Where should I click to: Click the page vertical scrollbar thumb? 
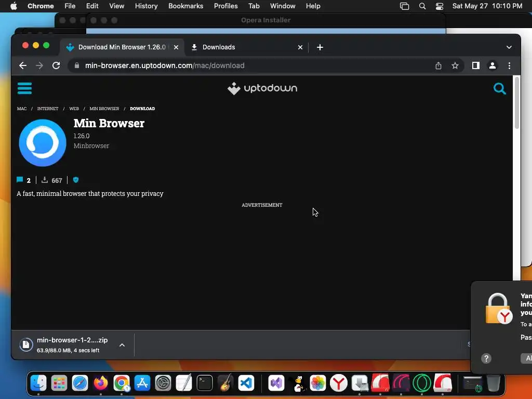[x=517, y=103]
